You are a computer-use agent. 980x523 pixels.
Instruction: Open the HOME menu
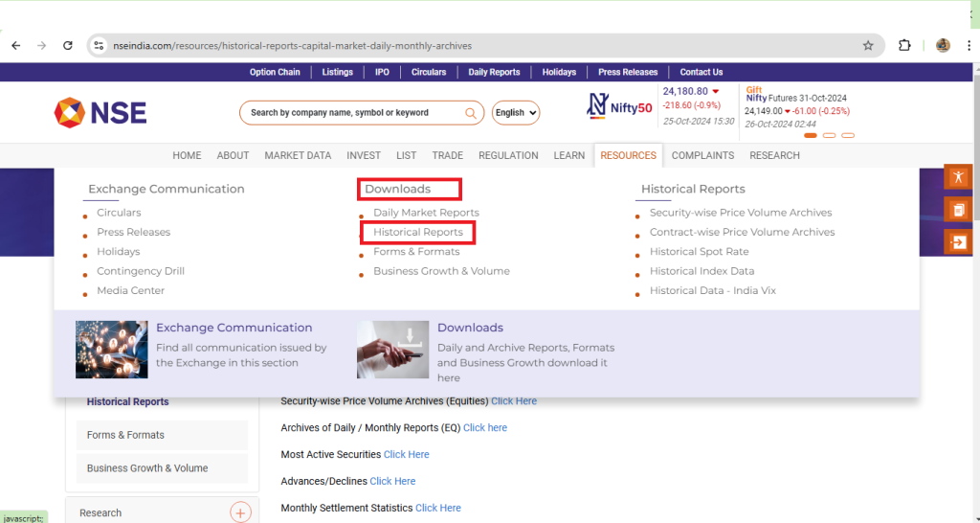click(187, 155)
